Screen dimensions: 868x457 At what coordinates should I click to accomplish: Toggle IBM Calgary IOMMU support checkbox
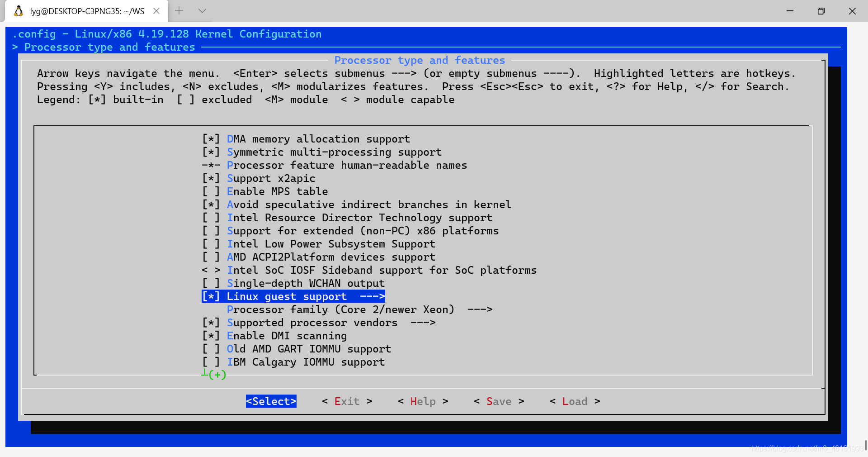coord(211,362)
